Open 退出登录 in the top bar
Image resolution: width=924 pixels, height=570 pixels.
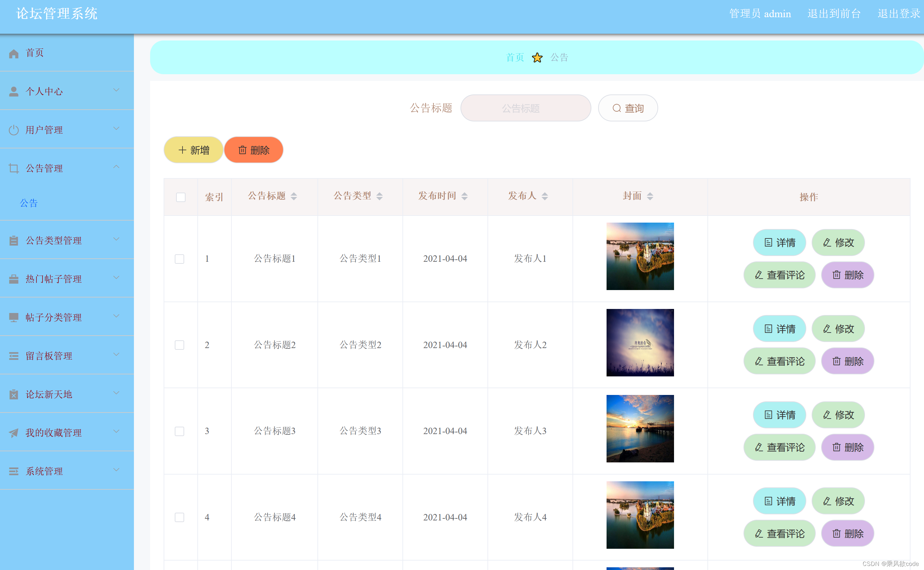[x=898, y=13]
